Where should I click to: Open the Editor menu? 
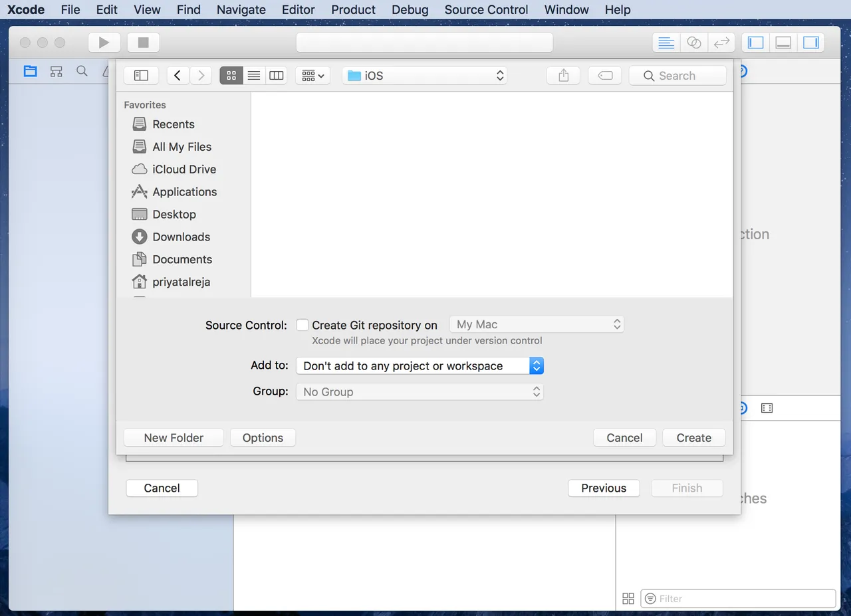click(x=299, y=9)
